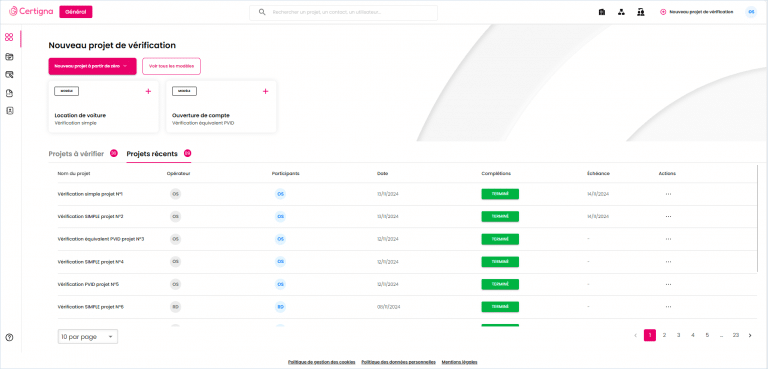Go to page 5
768x369 pixels.
point(707,336)
